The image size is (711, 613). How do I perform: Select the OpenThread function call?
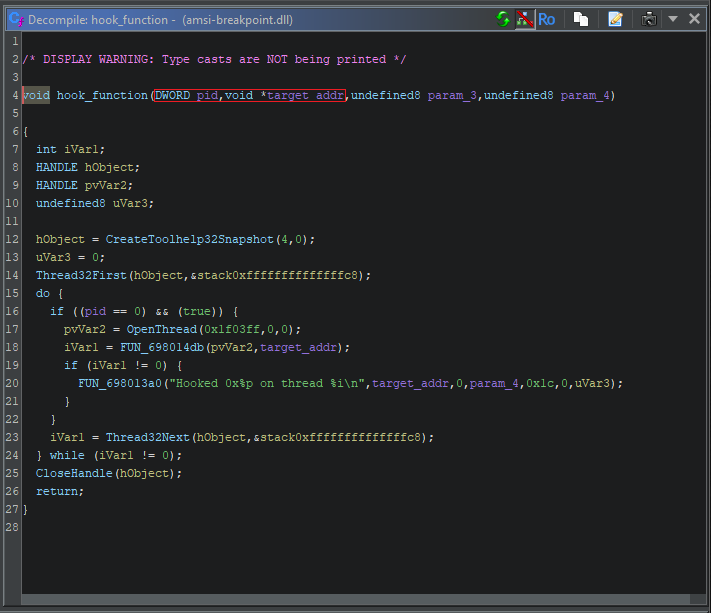(162, 329)
